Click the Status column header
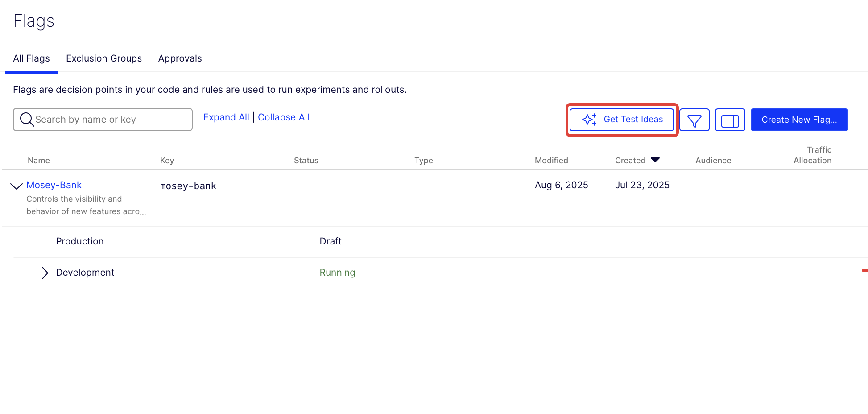Screen dimensions: 868x414 pyautogui.click(x=306, y=161)
